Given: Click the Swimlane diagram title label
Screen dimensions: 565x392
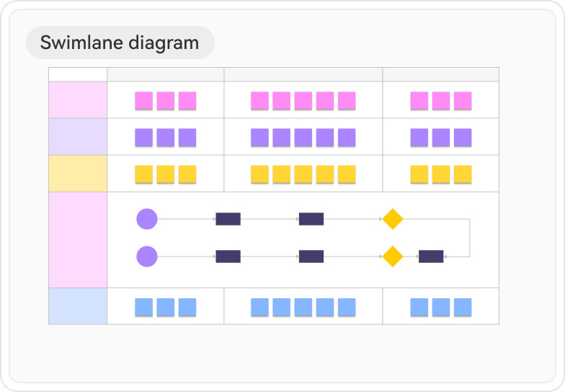Looking at the screenshot, I should 120,43.
